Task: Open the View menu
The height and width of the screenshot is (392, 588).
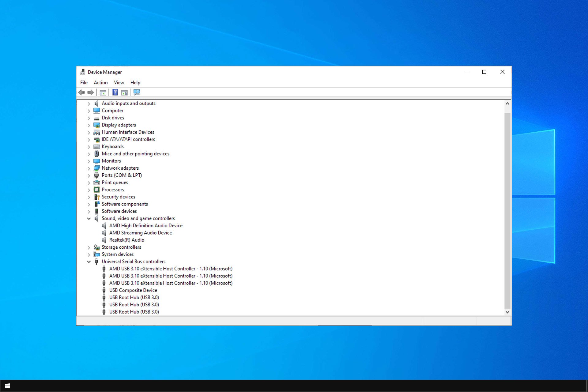Action: click(119, 82)
